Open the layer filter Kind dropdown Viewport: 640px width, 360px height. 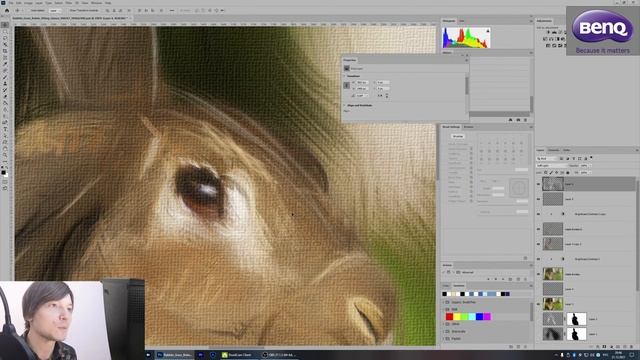point(547,158)
